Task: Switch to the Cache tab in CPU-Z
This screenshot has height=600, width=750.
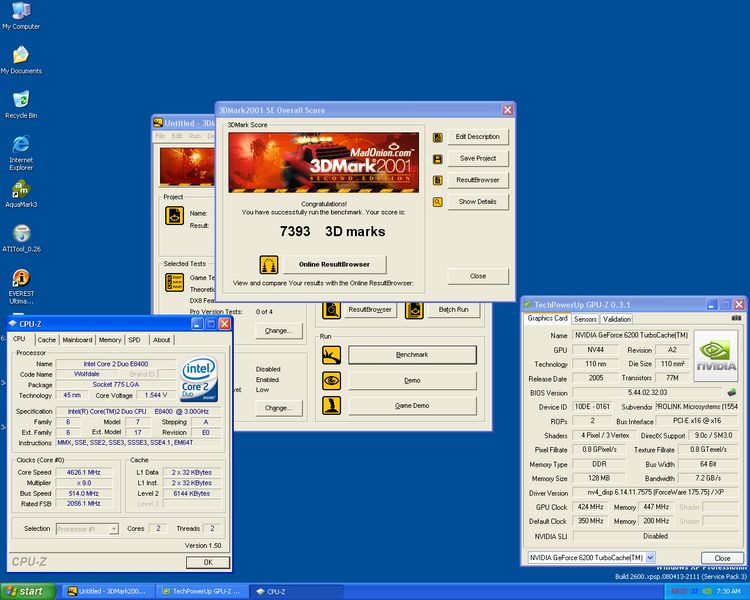Action: pyautogui.click(x=47, y=340)
